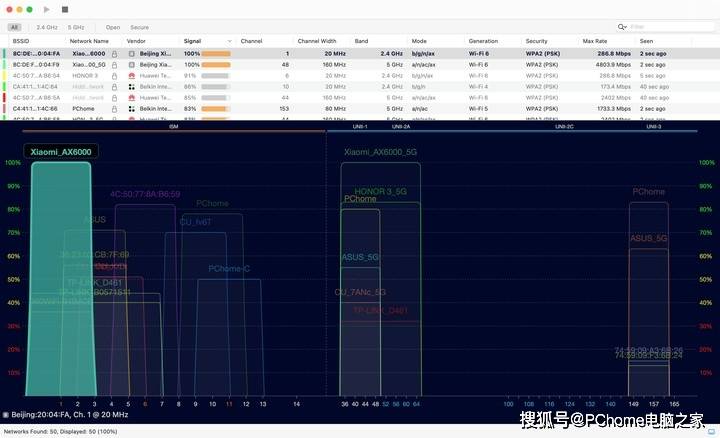720x438 pixels.
Task: Click the Xiaomi_AX6000 label in chart
Action: point(61,152)
